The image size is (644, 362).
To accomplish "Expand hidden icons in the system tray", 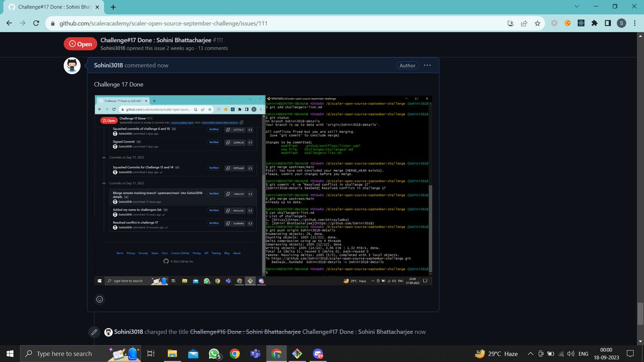I will (531, 353).
